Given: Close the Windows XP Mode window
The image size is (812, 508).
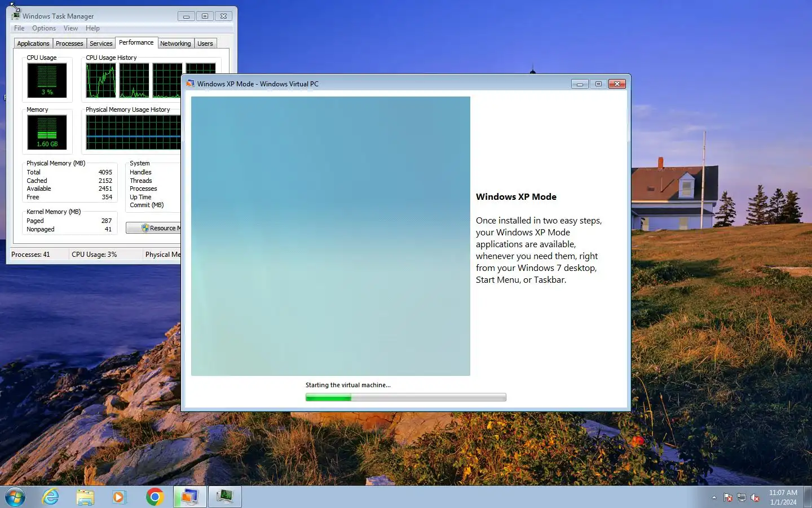Looking at the screenshot, I should (617, 84).
